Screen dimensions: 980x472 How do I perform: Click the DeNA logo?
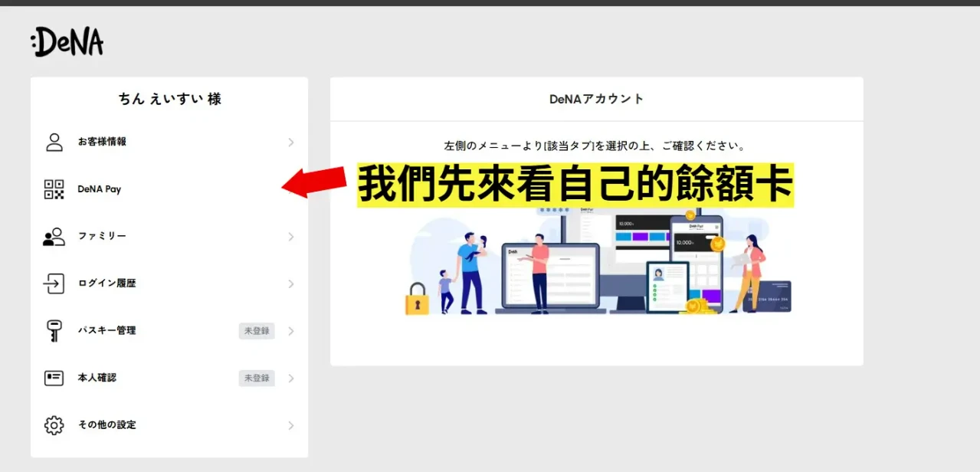pyautogui.click(x=67, y=42)
